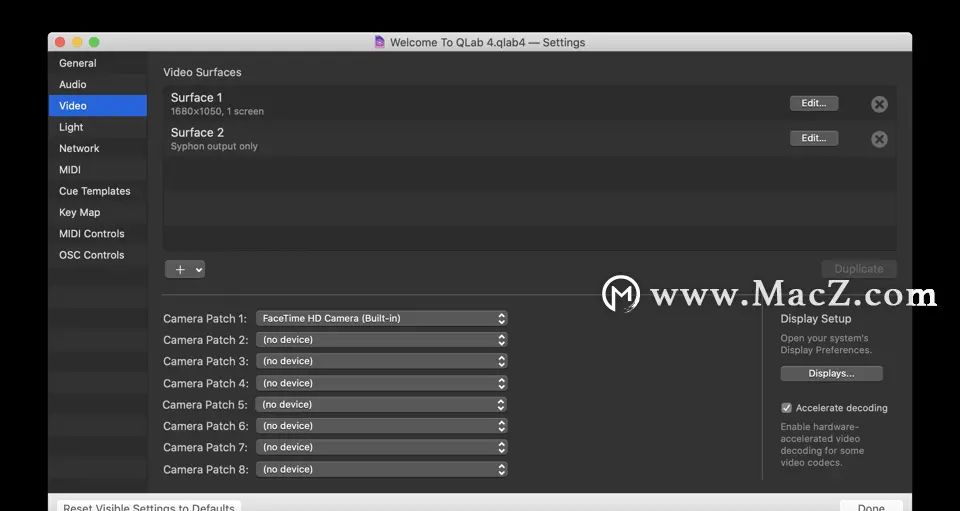Click Done to close settings
The image size is (960, 511).
(x=871, y=507)
